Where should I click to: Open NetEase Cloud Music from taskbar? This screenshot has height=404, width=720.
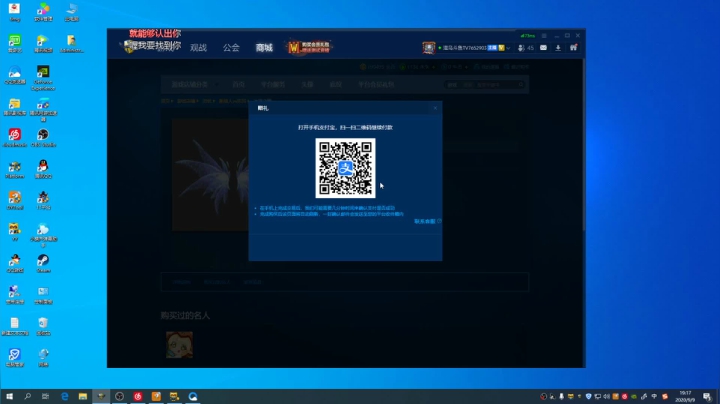138,396
